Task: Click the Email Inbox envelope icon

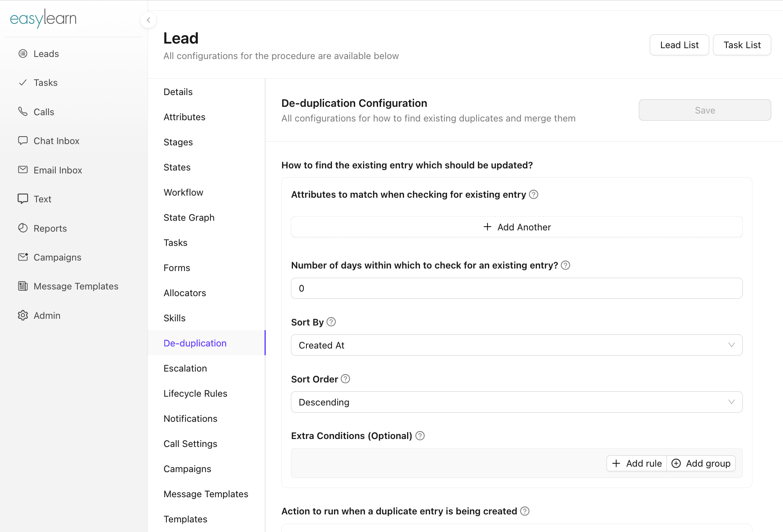Action: pyautogui.click(x=23, y=170)
